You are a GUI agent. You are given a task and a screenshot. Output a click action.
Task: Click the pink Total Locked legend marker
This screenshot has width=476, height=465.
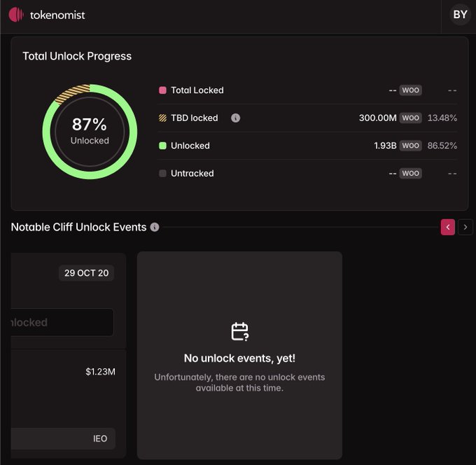[x=162, y=90]
